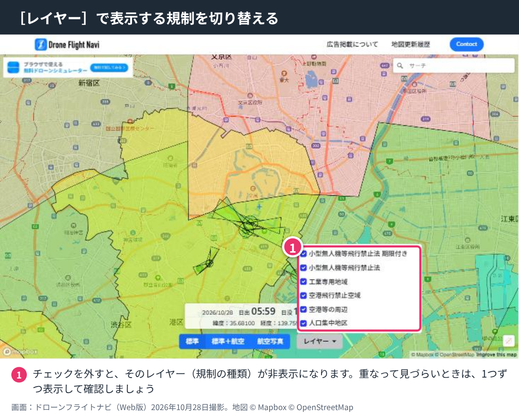This screenshot has width=519, height=420.
Task: Open the 広告掲載について link
Action: point(352,44)
